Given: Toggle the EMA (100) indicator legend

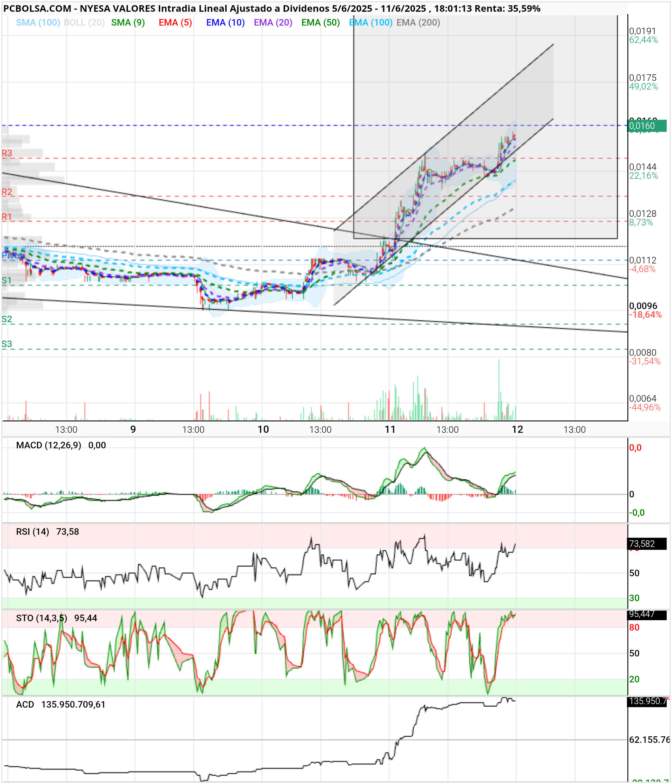Looking at the screenshot, I should point(371,23).
